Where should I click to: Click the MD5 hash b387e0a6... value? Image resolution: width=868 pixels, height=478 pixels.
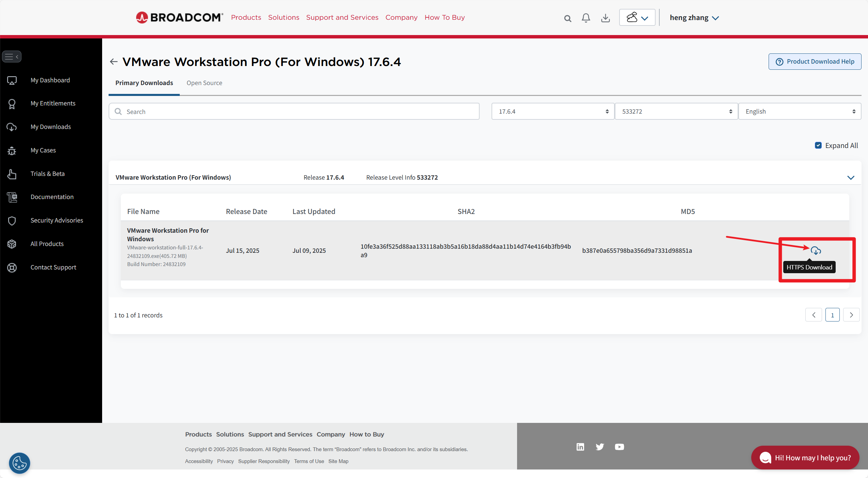click(x=637, y=251)
